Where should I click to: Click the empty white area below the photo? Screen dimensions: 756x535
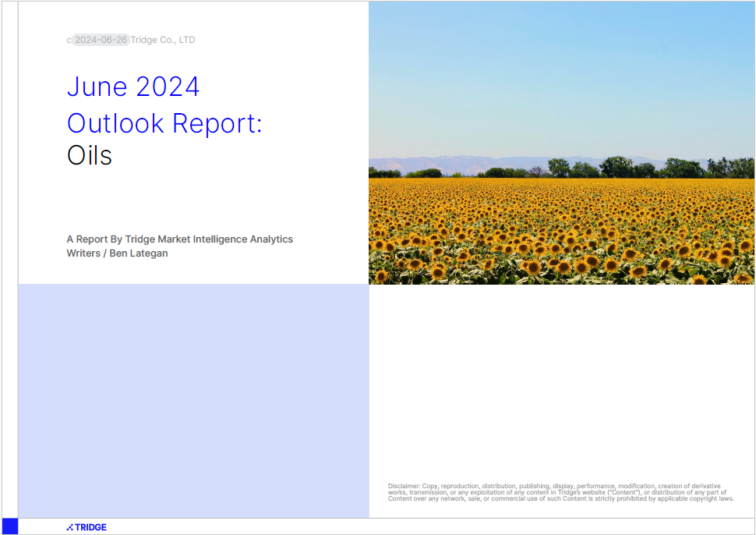(x=561, y=374)
